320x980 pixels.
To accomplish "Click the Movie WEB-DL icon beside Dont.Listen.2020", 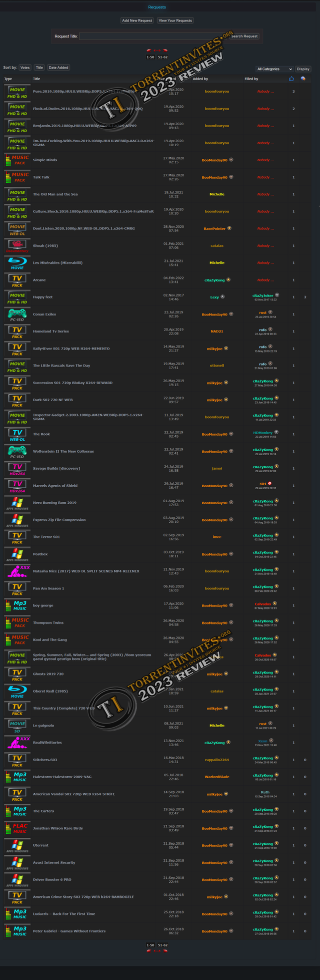I will pyautogui.click(x=17, y=229).
